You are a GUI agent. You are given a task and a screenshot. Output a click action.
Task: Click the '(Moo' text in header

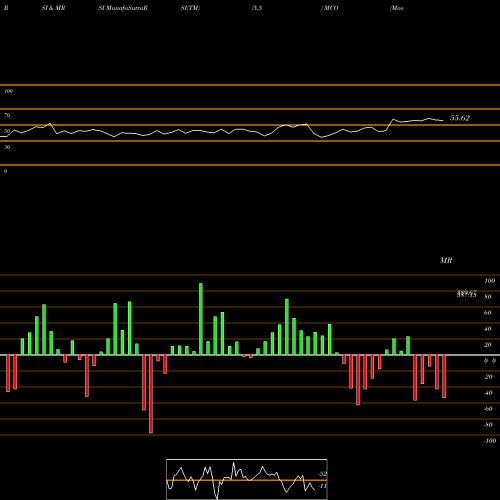point(397,8)
